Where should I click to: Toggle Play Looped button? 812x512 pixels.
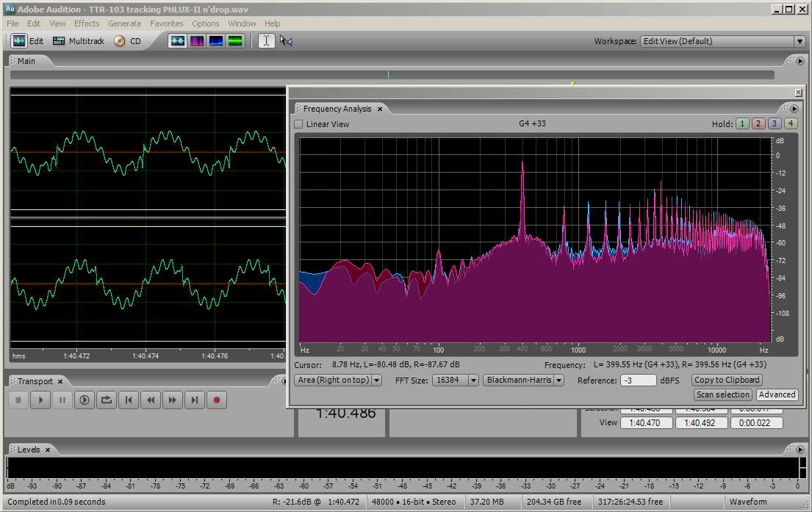(106, 400)
